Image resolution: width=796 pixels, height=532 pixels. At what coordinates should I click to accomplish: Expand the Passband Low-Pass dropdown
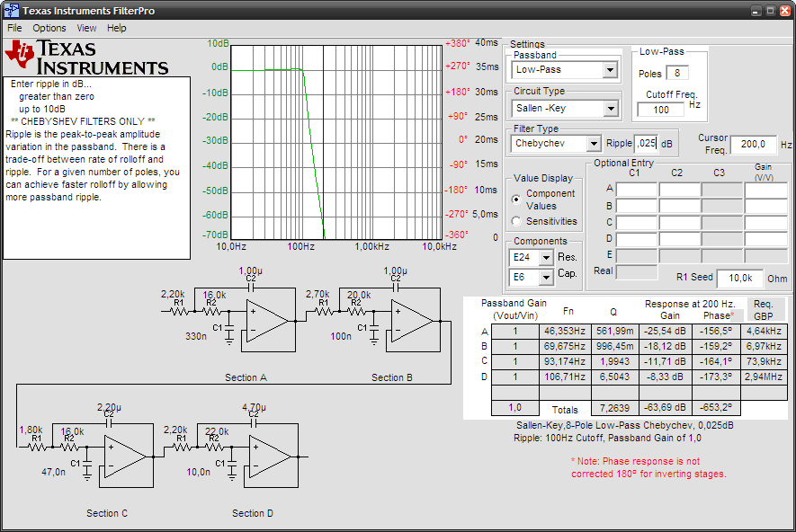point(610,70)
